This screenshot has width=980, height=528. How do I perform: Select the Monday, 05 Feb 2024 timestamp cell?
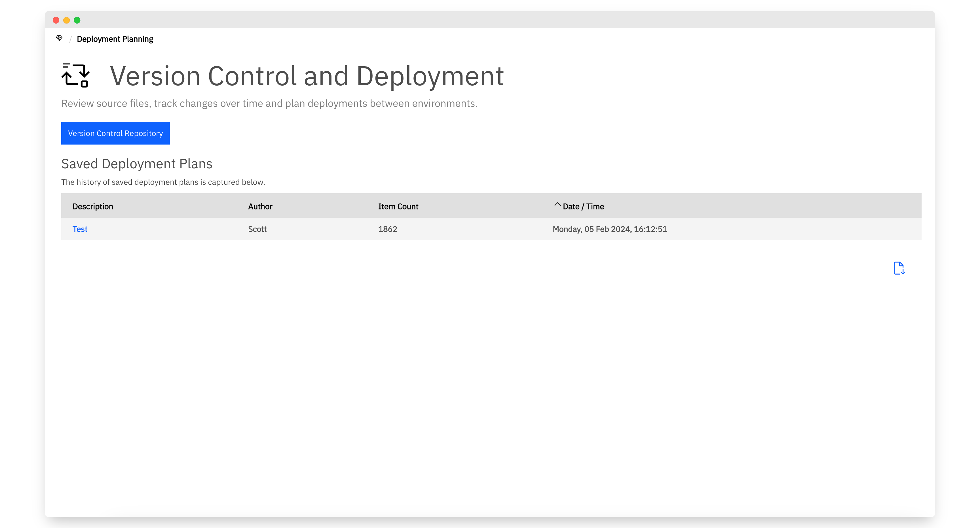tap(609, 229)
